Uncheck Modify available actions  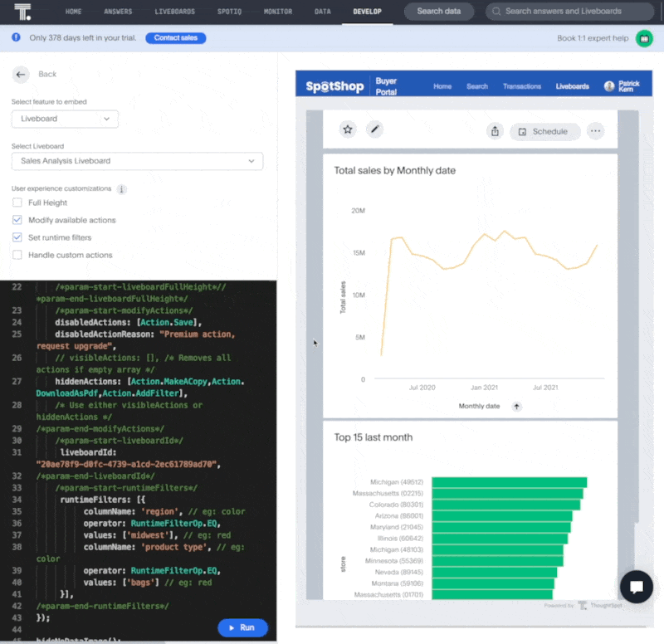pos(17,220)
